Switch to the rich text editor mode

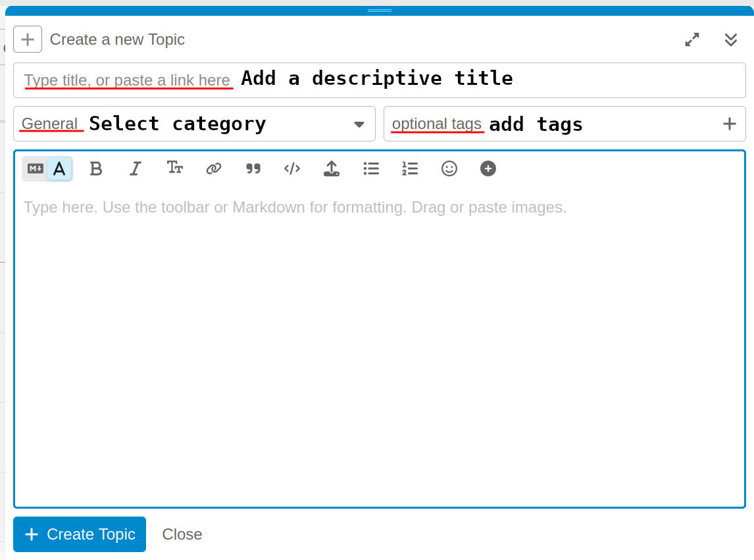tap(59, 169)
